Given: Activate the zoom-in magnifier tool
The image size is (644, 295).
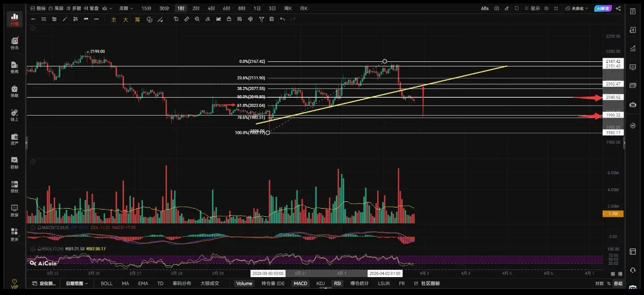Looking at the screenshot, I should pos(197,19).
